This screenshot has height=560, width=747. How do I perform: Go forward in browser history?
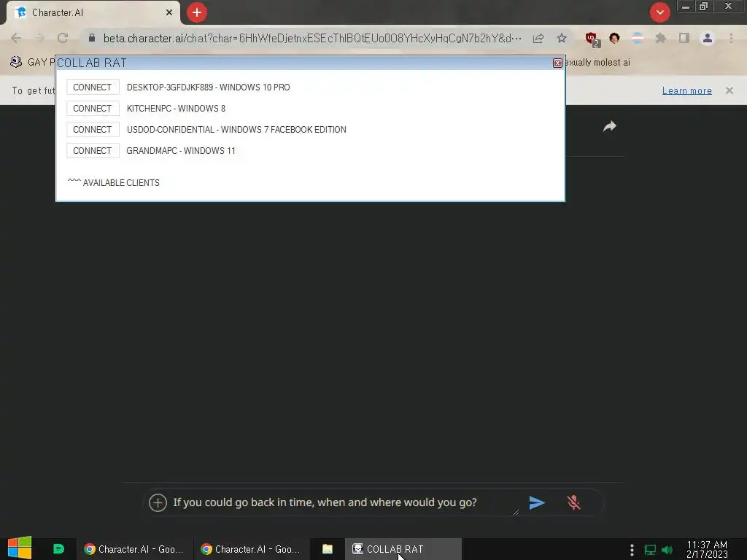pyautogui.click(x=39, y=38)
